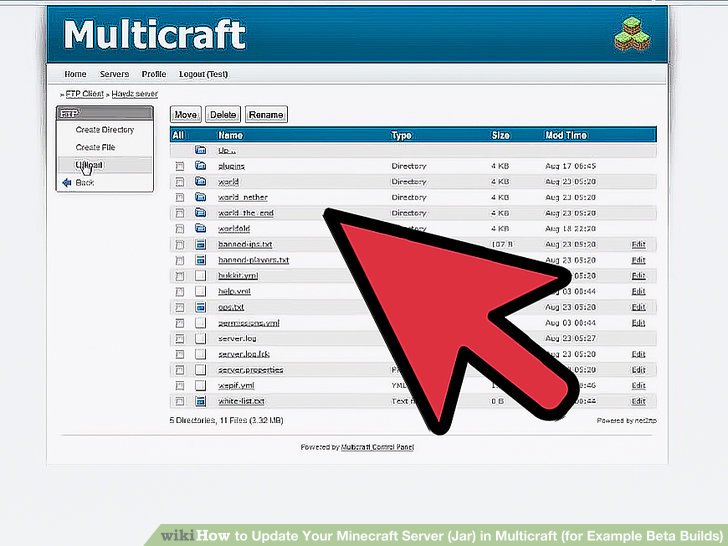Click Edit for permissions.yml

point(638,323)
